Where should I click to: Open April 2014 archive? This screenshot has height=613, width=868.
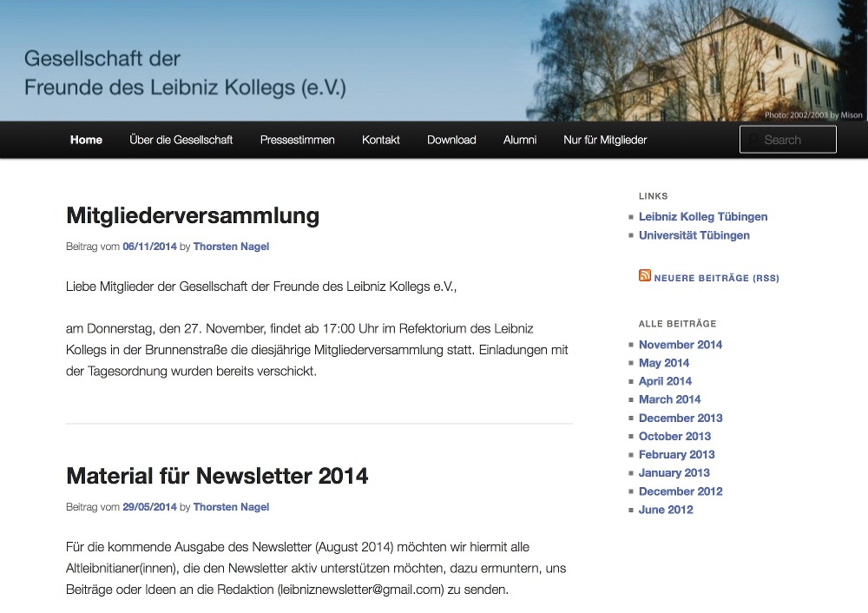[x=665, y=381]
